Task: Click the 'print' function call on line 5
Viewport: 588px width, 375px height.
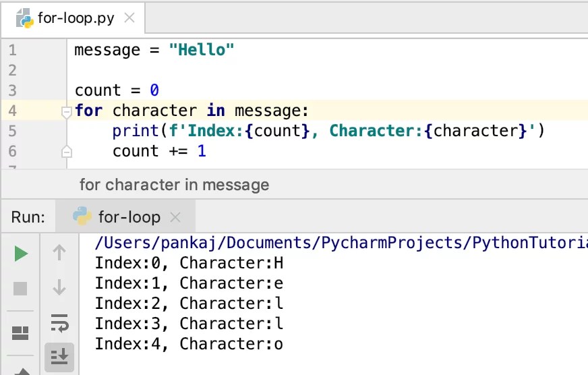Action: (x=136, y=131)
